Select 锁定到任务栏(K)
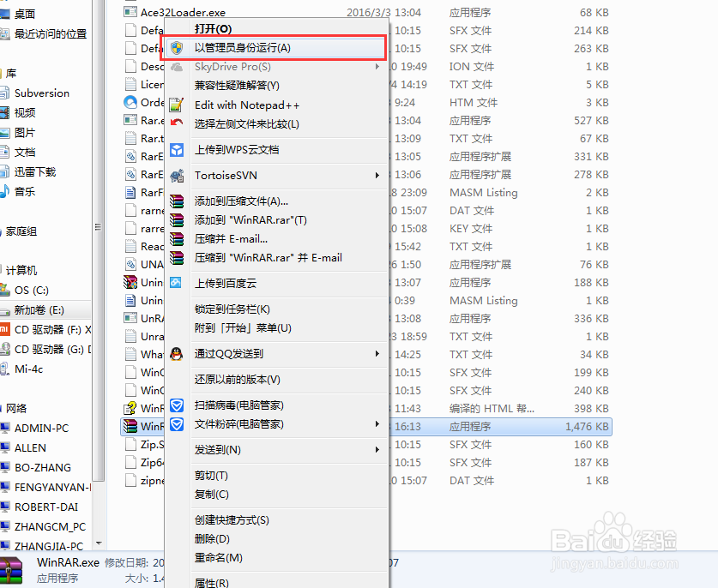718x588 pixels. click(232, 309)
